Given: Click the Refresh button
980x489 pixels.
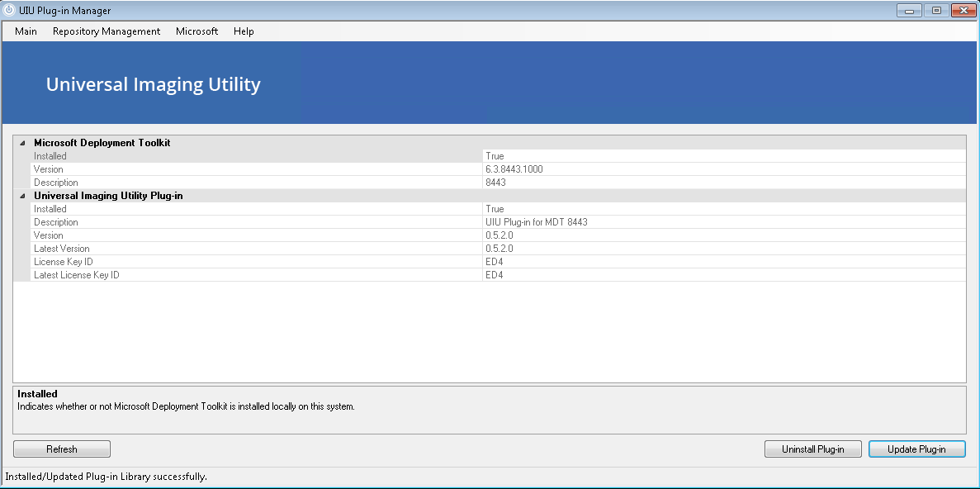Looking at the screenshot, I should click(62, 449).
